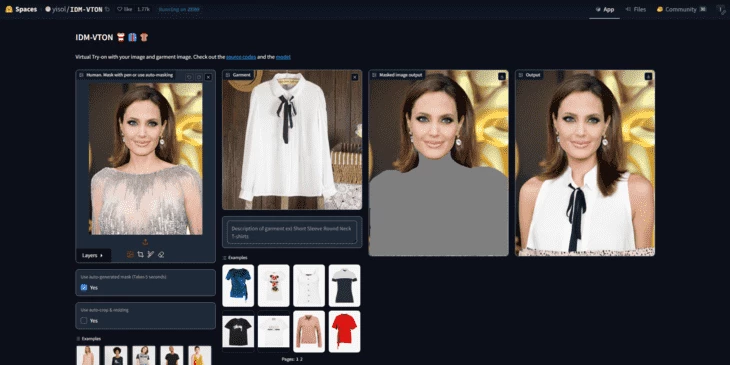730x365 pixels.
Task: Copy the space name with the copy icon
Action: [108, 9]
